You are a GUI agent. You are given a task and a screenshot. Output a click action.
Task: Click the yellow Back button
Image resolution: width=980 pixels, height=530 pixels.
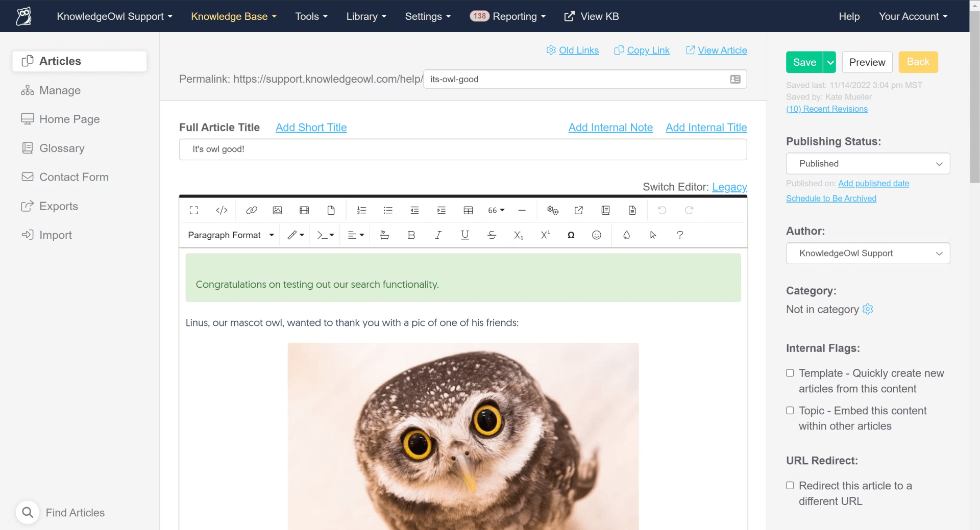tap(918, 62)
